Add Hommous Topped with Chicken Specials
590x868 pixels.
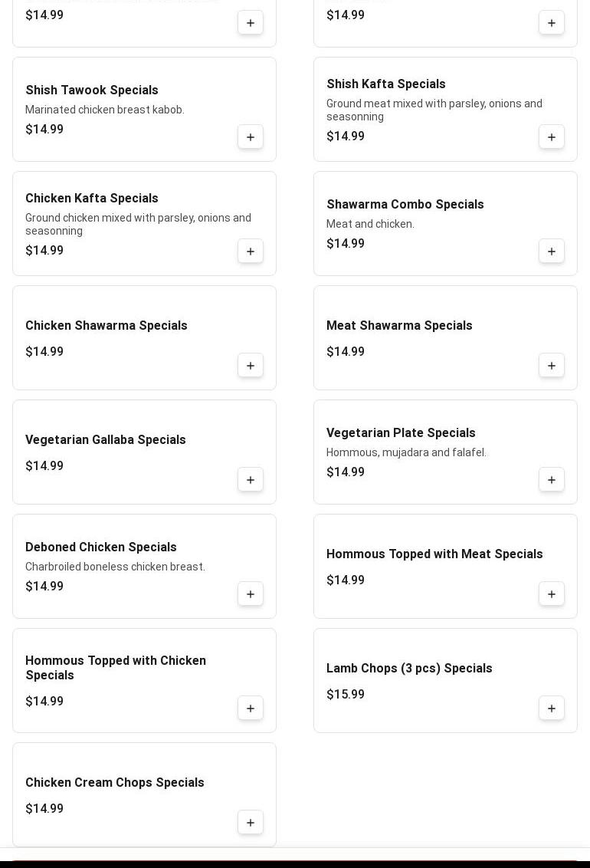[x=251, y=709]
